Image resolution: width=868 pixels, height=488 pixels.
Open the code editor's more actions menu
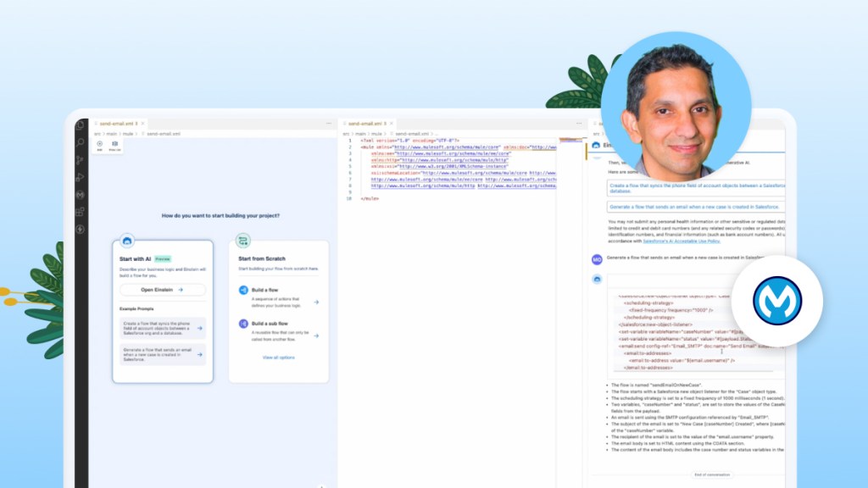578,123
